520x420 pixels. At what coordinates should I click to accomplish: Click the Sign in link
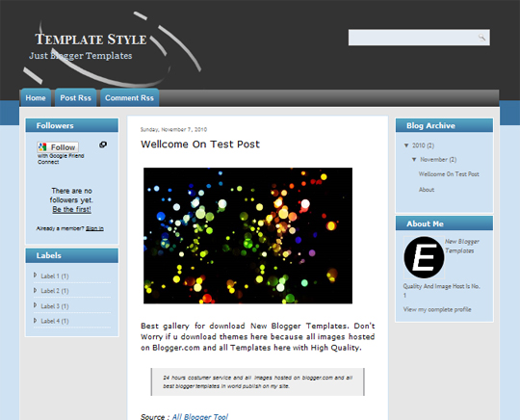pos(94,228)
